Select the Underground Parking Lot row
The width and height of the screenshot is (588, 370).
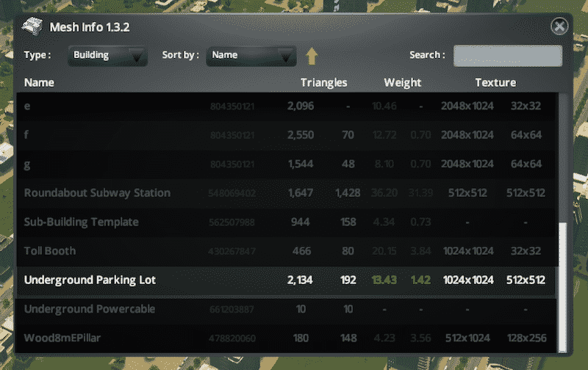pyautogui.click(x=90, y=280)
